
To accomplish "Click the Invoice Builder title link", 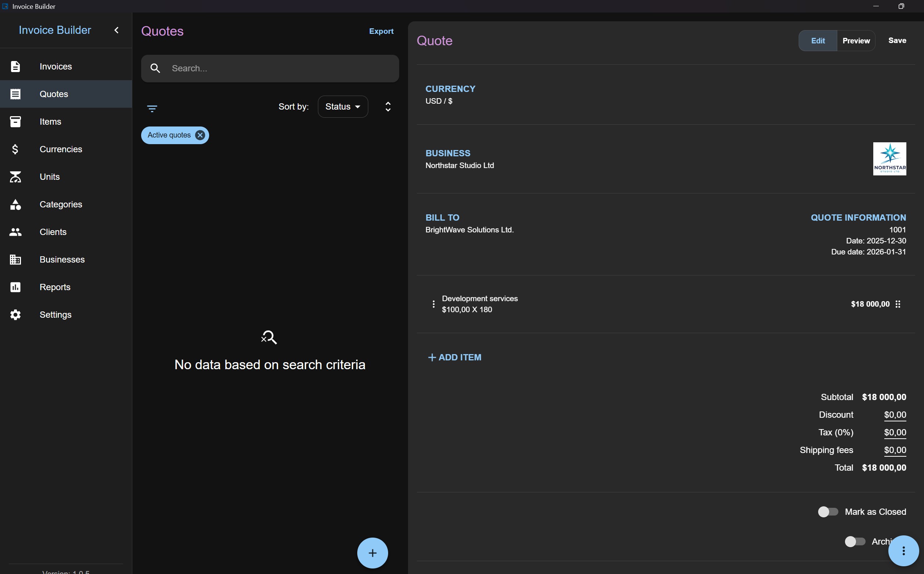I will tap(55, 30).
